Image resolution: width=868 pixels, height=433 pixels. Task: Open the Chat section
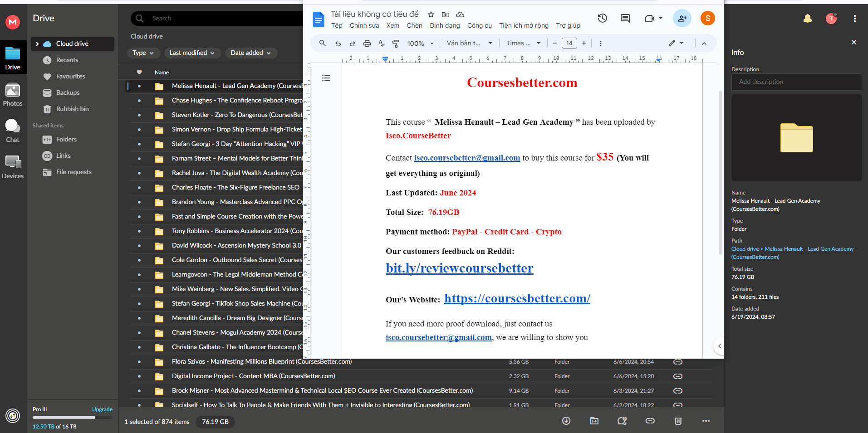tap(13, 131)
